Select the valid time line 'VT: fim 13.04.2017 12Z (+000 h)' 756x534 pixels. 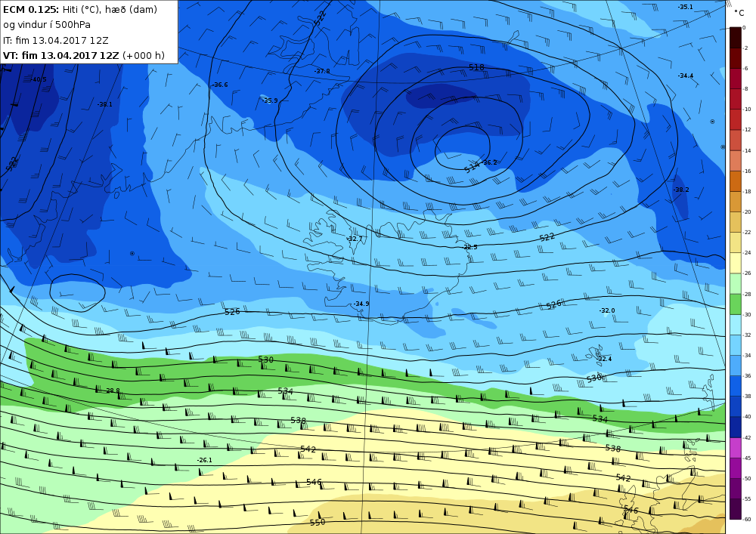(x=84, y=56)
